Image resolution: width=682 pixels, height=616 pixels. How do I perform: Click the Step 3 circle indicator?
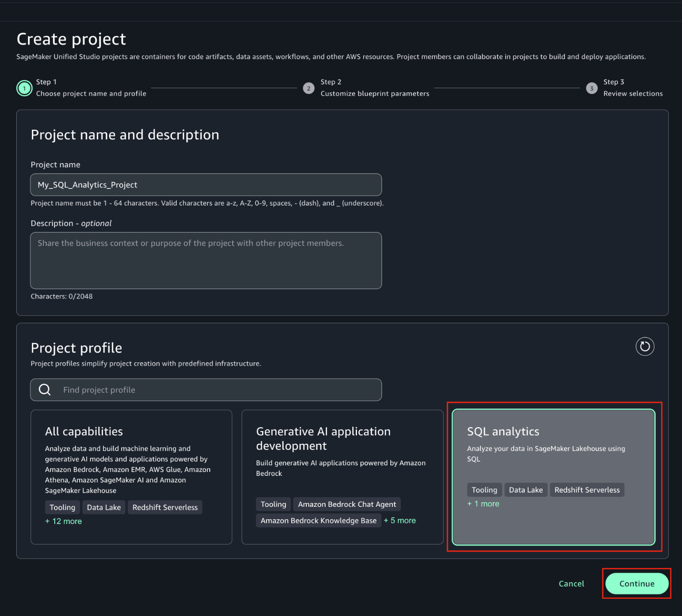591,88
